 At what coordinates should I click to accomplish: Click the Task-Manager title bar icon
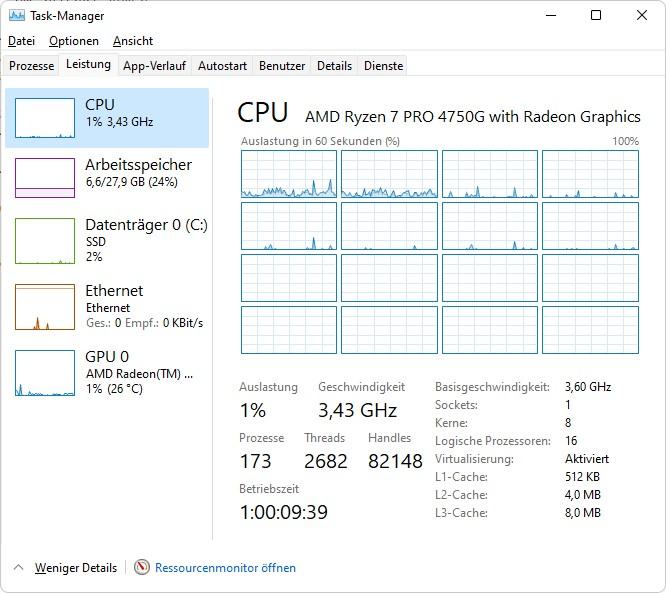[x=16, y=15]
